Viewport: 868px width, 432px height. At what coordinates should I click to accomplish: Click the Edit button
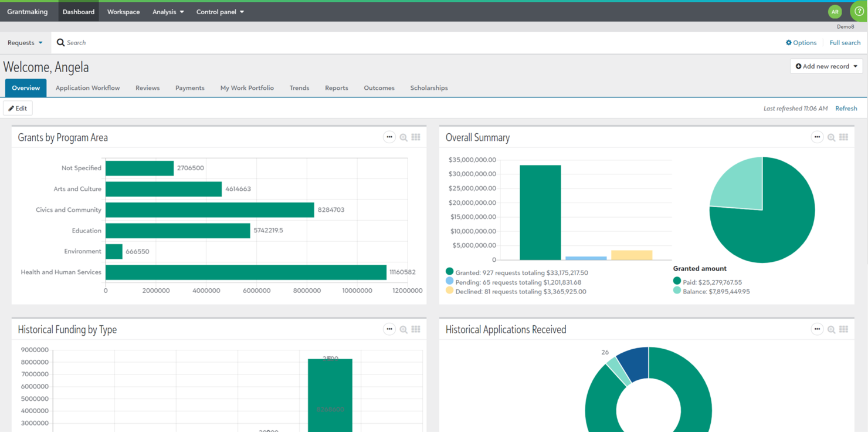18,108
